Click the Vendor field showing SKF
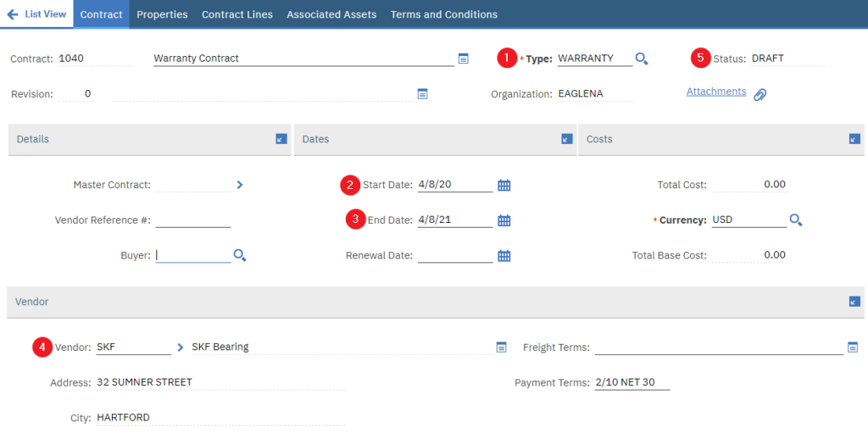This screenshot has height=445, width=868. [133, 348]
